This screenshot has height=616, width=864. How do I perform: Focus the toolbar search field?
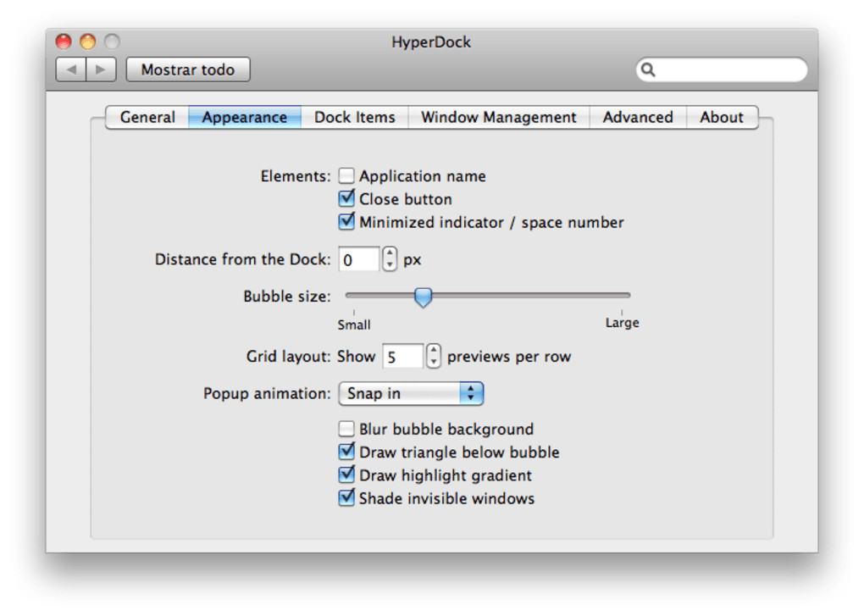coord(722,69)
